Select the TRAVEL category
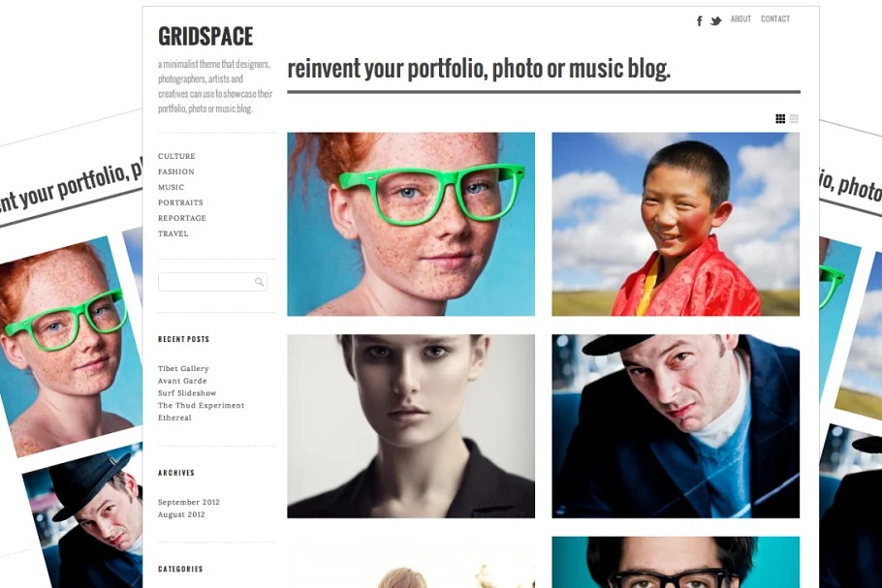882x588 pixels. tap(173, 233)
